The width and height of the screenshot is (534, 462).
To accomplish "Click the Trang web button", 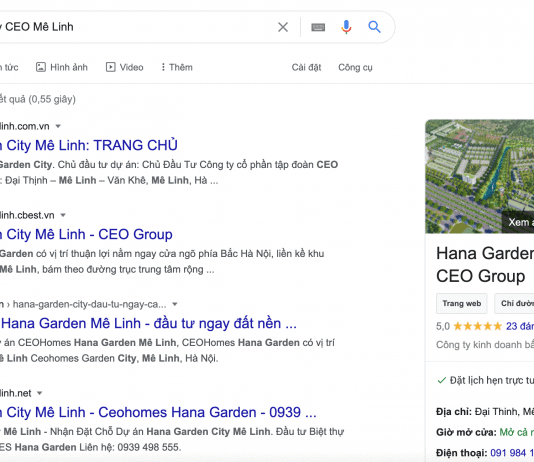I will pyautogui.click(x=461, y=303).
